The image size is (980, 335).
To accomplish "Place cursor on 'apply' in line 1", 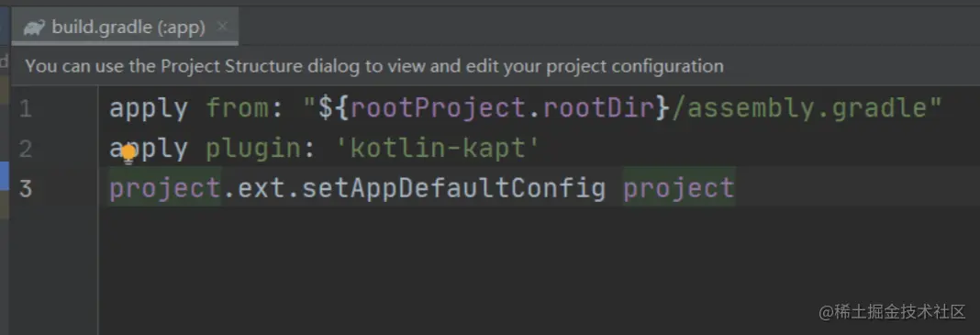I will pos(149,109).
